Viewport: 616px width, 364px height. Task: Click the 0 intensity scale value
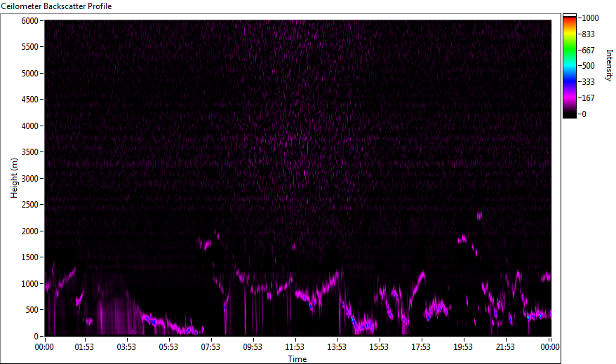tap(584, 114)
